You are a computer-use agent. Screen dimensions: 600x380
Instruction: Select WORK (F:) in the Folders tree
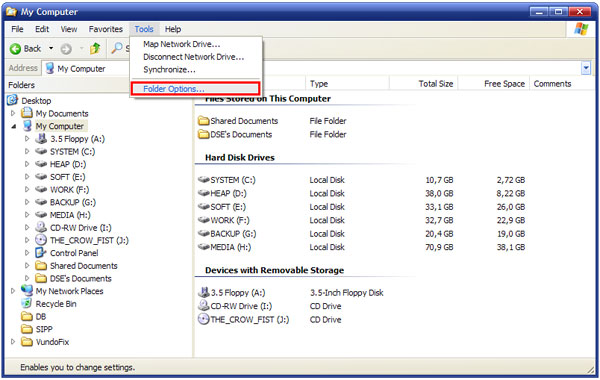pos(69,189)
